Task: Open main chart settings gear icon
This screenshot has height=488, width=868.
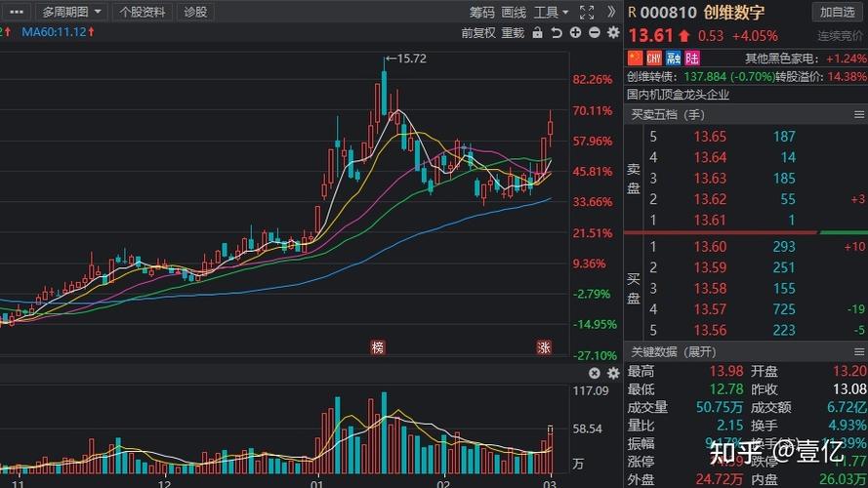Action: [x=613, y=32]
